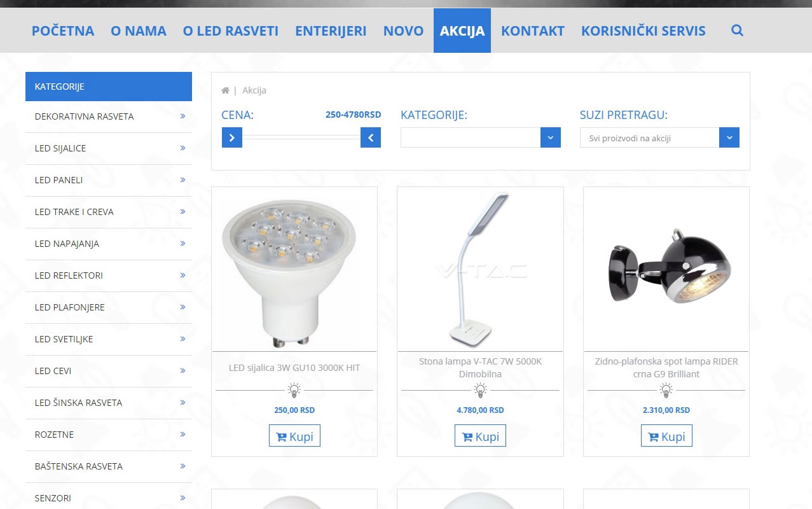
Task: Add RIDER spot lampa to cart with Kupi
Action: tap(666, 436)
